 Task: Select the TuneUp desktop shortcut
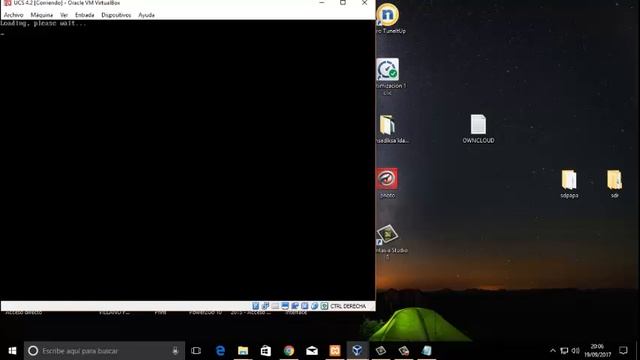click(388, 18)
